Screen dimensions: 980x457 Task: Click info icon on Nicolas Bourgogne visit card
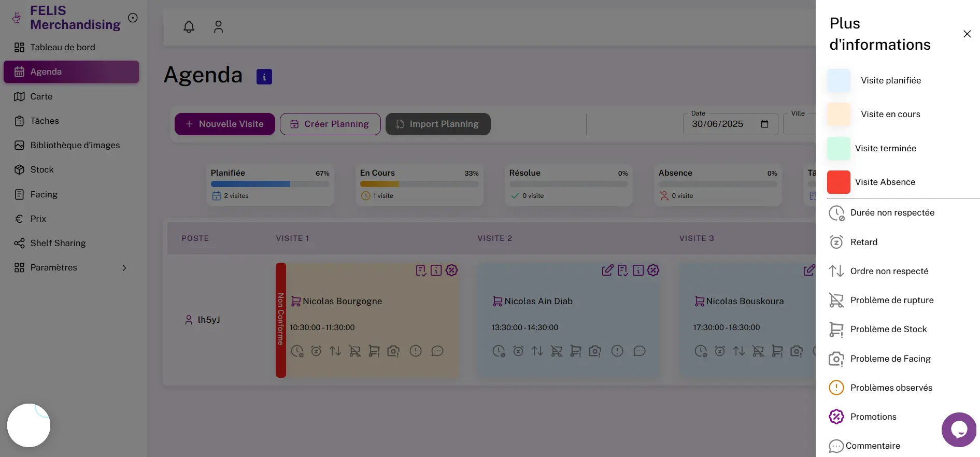pos(436,270)
